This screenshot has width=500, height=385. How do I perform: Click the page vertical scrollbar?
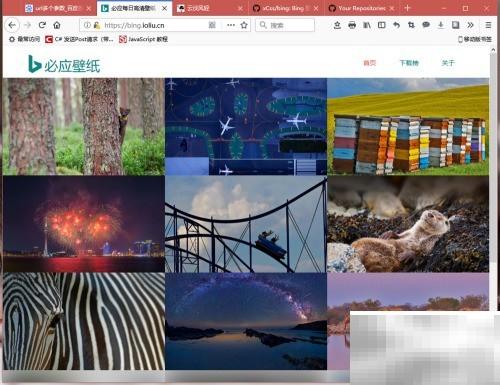(493, 157)
